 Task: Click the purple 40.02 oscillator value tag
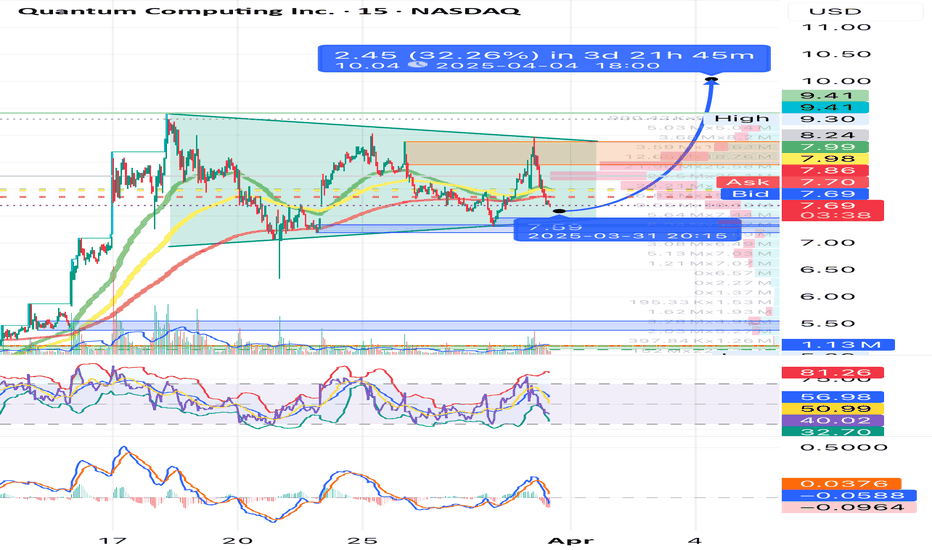833,421
